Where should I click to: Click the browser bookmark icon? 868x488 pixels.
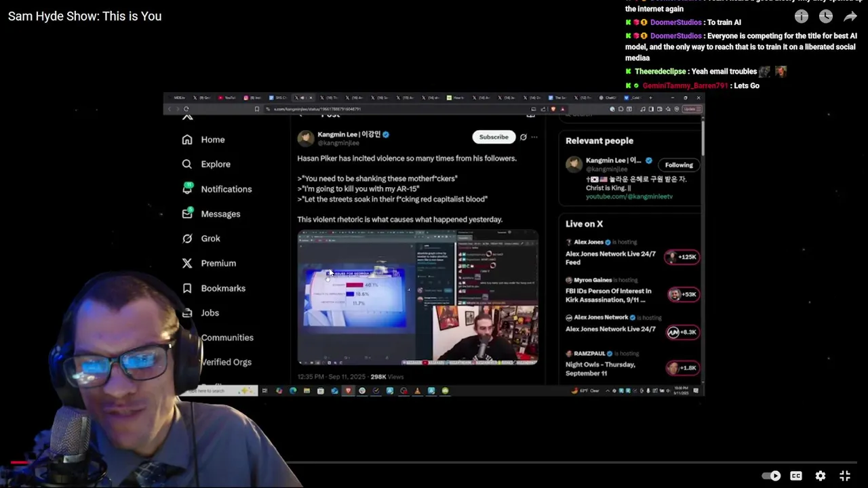tap(257, 108)
